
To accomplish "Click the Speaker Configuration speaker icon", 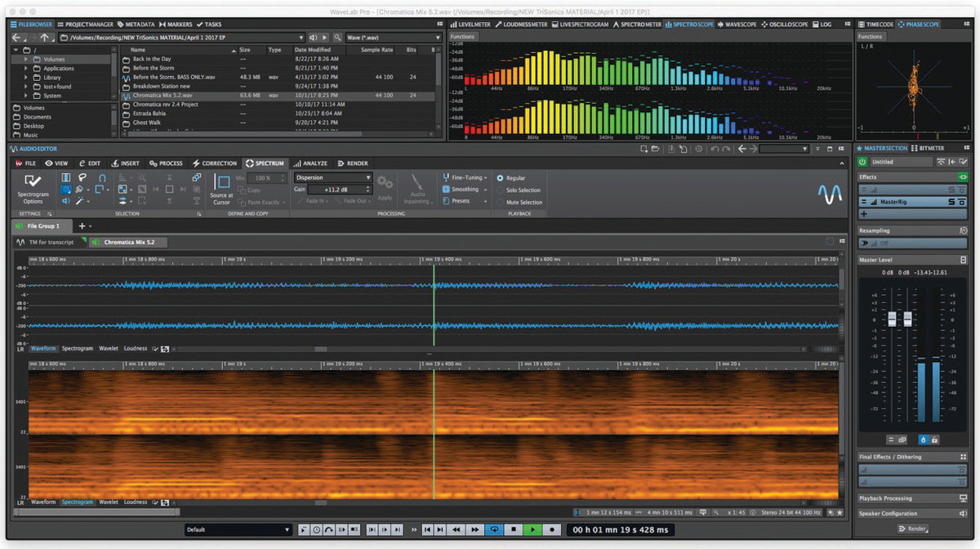I will (x=963, y=514).
